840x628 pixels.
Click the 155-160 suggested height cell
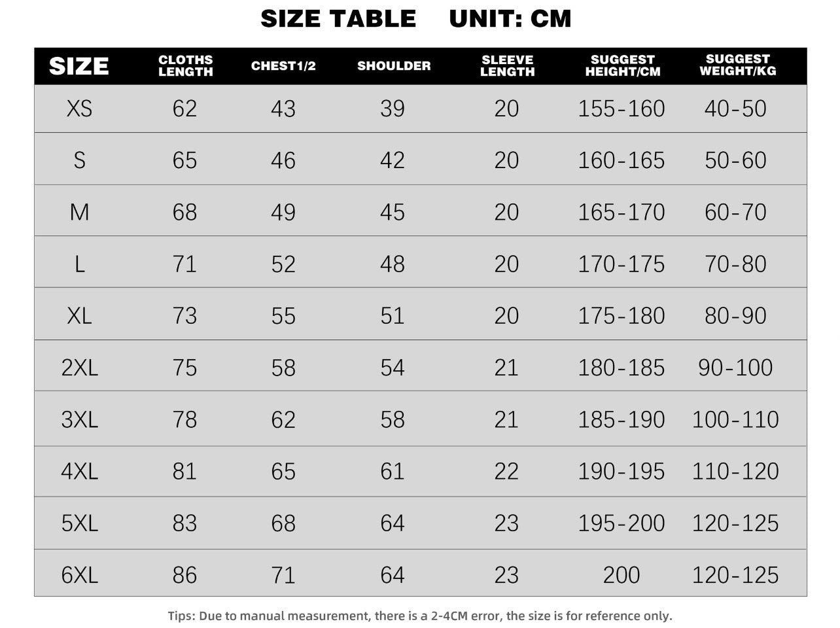point(621,109)
